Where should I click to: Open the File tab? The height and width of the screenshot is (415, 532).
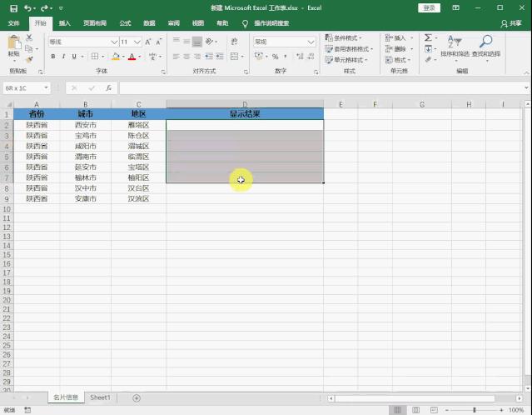pyautogui.click(x=13, y=23)
